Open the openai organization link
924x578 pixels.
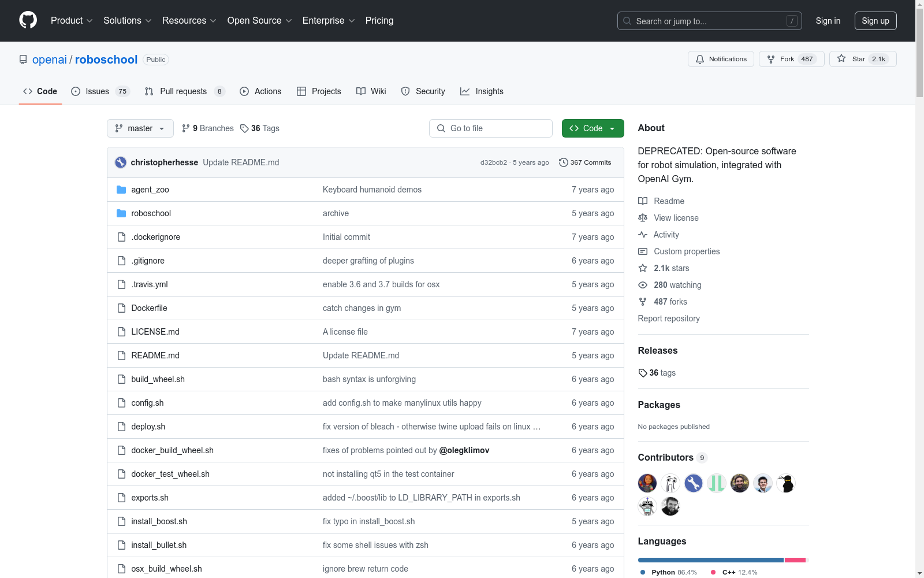50,60
